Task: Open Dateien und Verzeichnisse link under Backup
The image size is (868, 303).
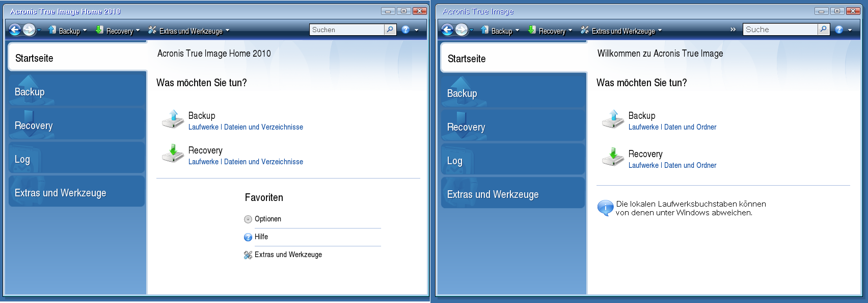Action: point(263,127)
